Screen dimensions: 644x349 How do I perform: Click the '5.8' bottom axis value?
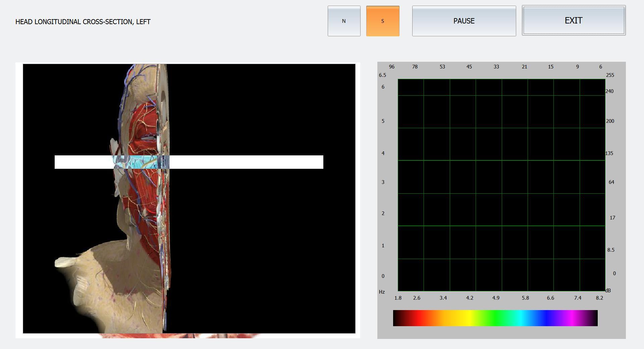tap(525, 298)
